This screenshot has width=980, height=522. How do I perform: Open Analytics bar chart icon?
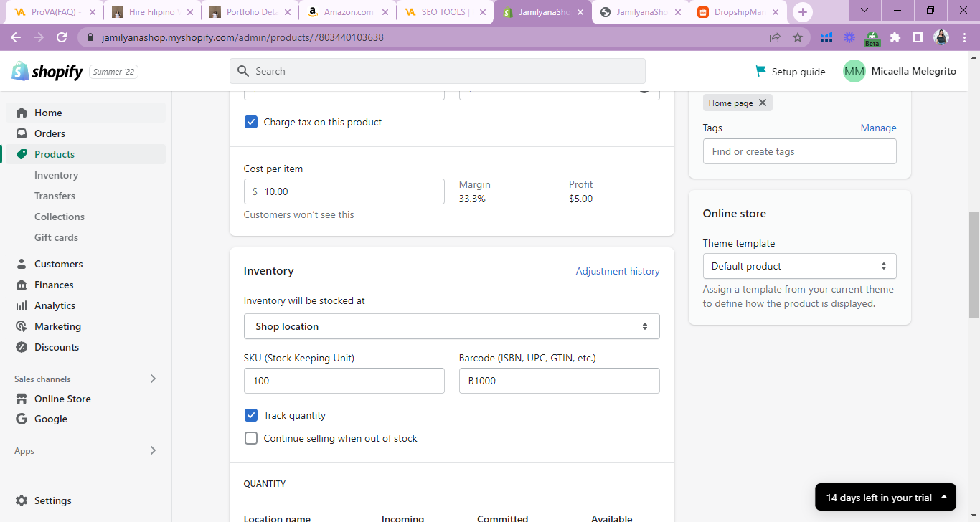22,305
